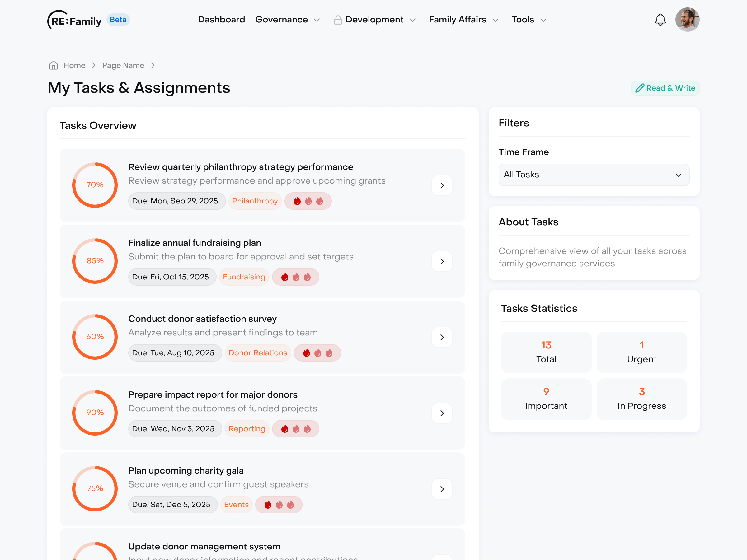
Task: Click the home breadcrumb icon
Action: pos(53,65)
